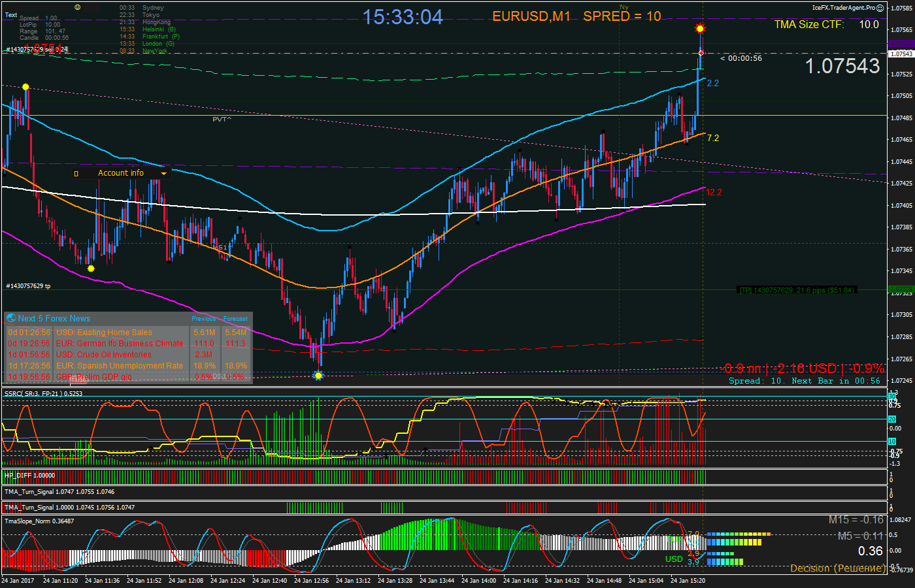Click the TmaSlope_Norm indicator label
The image size is (915, 588).
39,521
